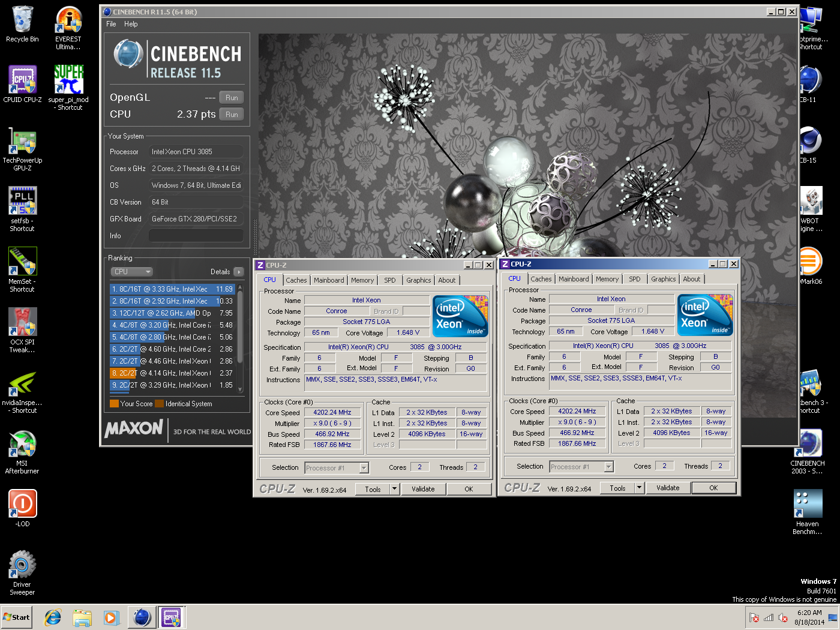The image size is (840, 630).
Task: Click the Identical System brown legend swatch
Action: pos(159,404)
